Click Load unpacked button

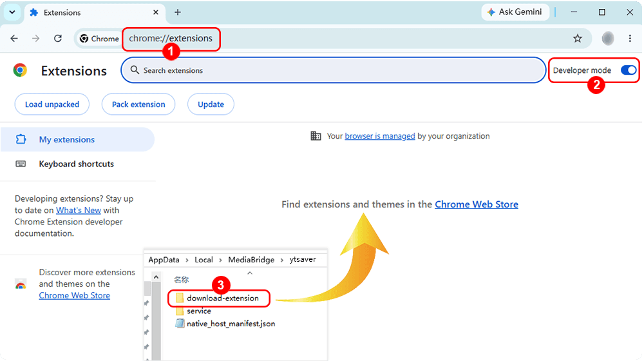[x=52, y=104]
